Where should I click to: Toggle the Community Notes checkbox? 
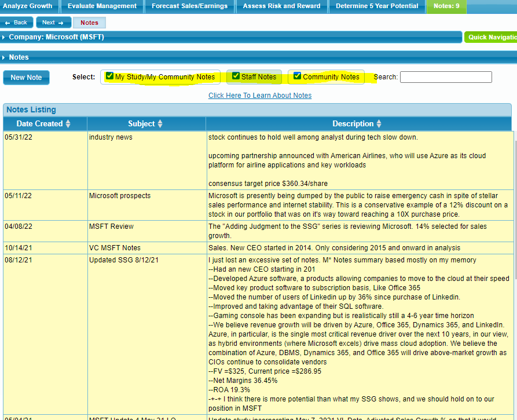297,76
